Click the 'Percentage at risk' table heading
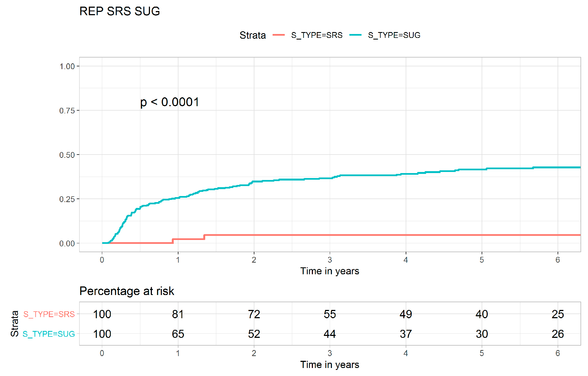This screenshot has height=376, width=588. (127, 291)
